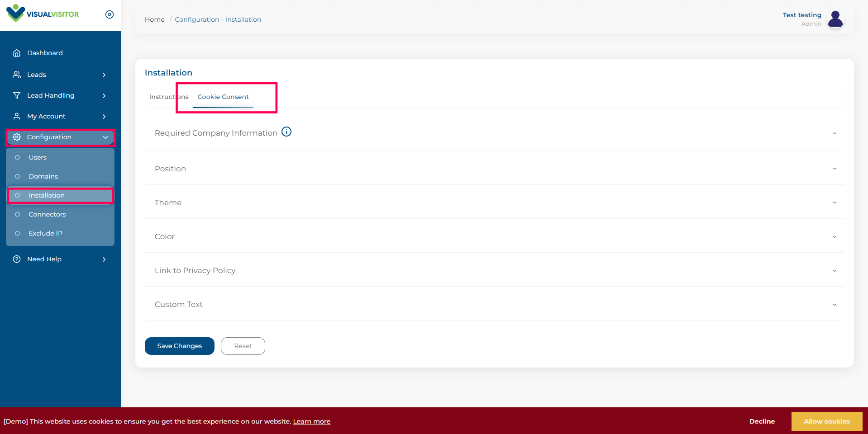868x434 pixels.
Task: Collapse the Configuration menu chevron
Action: pos(105,137)
